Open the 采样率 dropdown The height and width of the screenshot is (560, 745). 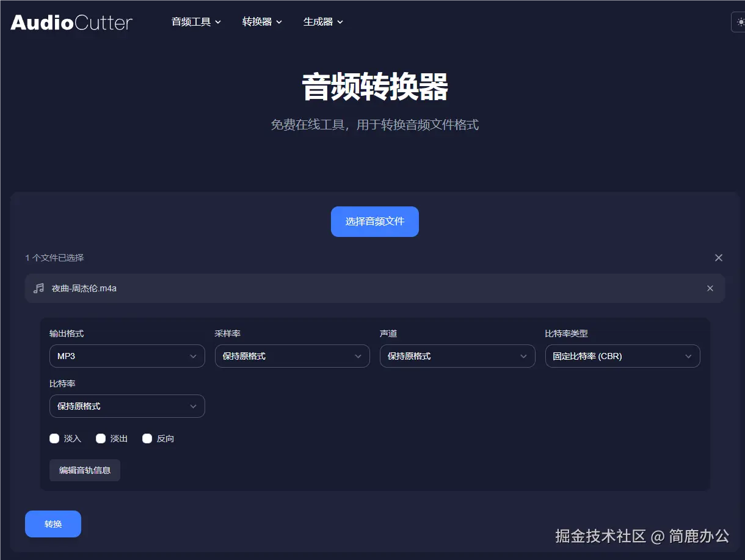click(293, 356)
